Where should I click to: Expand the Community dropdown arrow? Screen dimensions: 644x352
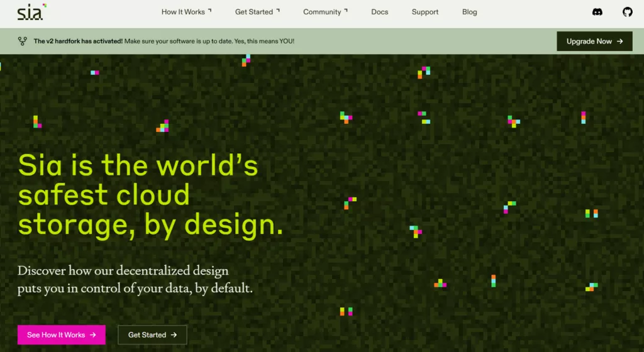pyautogui.click(x=346, y=10)
